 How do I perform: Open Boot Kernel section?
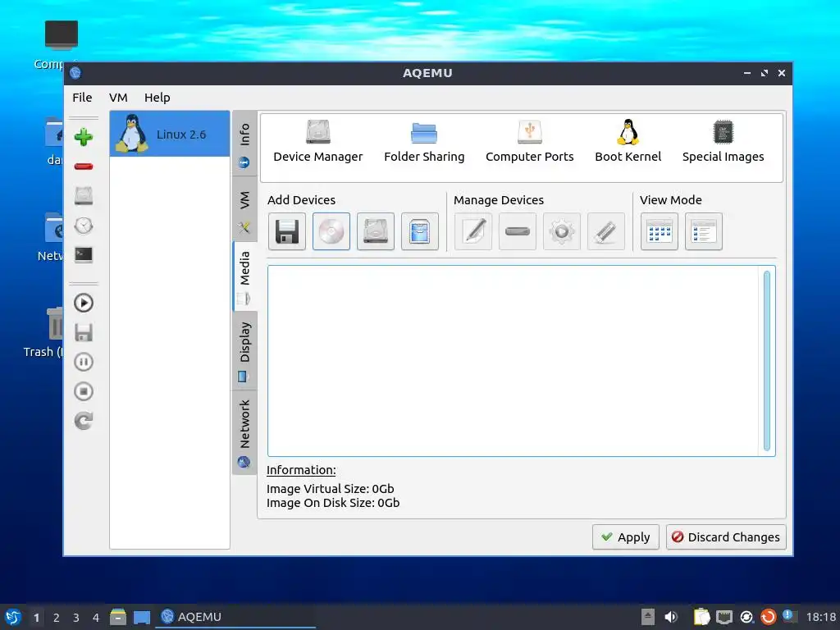coord(628,142)
